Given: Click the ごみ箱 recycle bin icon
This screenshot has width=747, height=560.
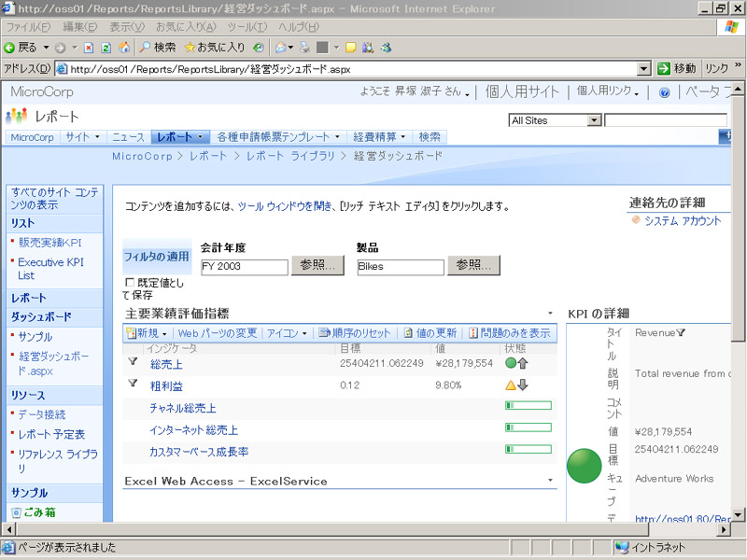Looking at the screenshot, I should tap(16, 512).
